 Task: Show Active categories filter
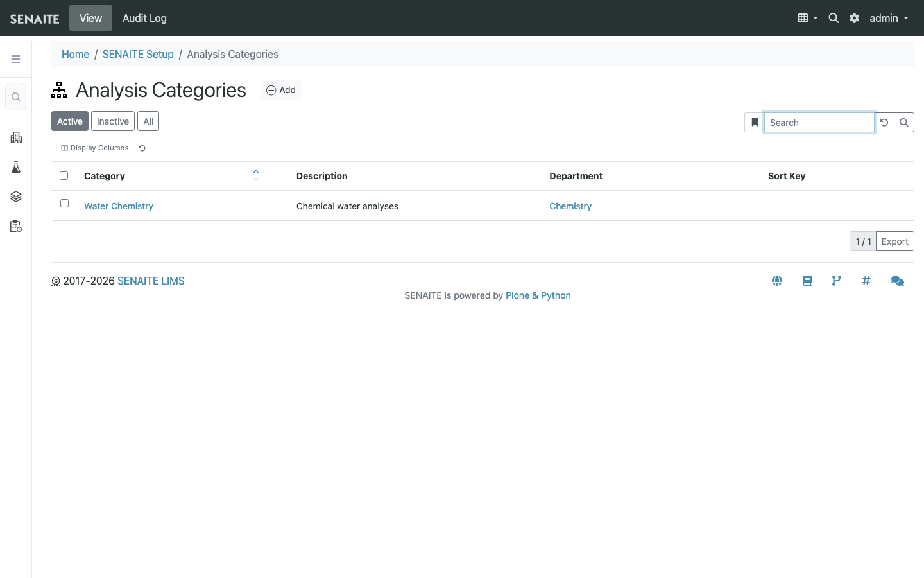pyautogui.click(x=70, y=121)
